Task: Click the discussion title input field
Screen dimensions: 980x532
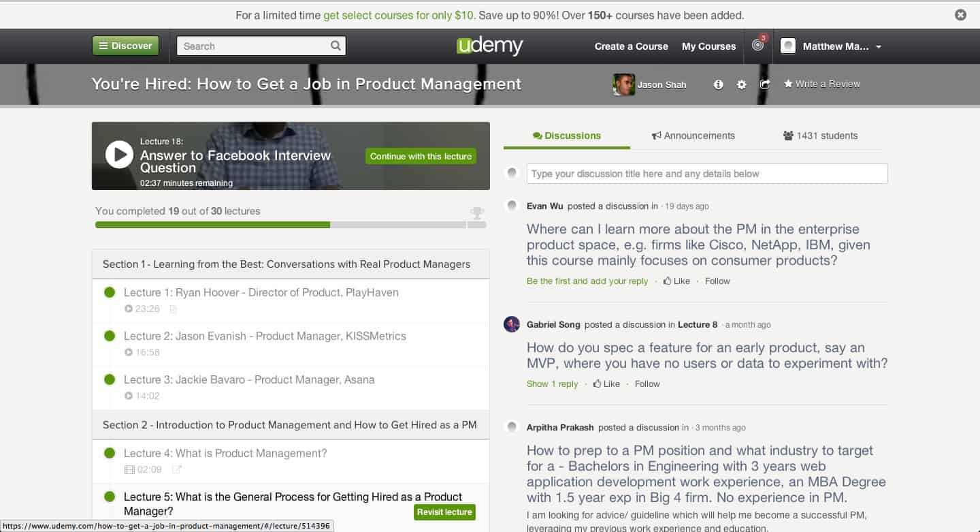Action: 707,174
